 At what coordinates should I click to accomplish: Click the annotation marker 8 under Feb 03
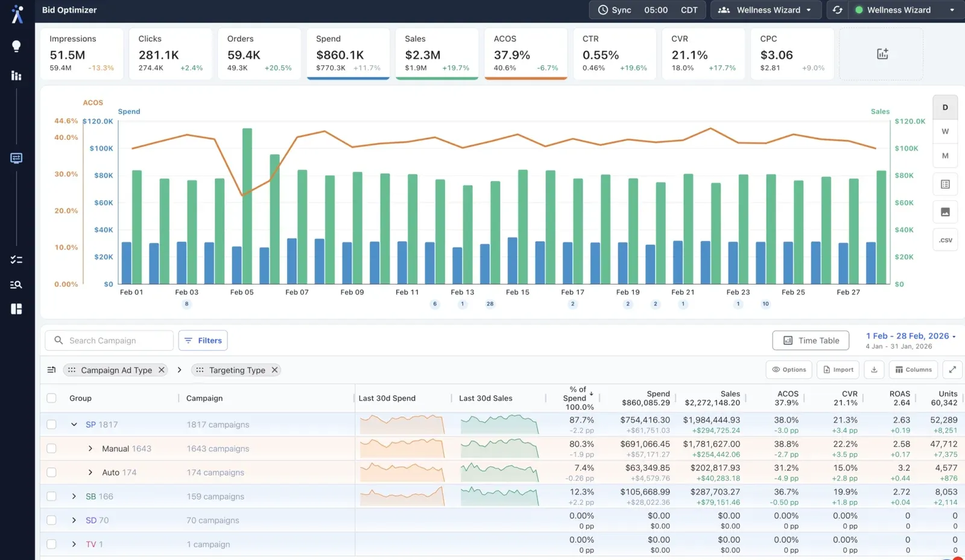pyautogui.click(x=186, y=304)
